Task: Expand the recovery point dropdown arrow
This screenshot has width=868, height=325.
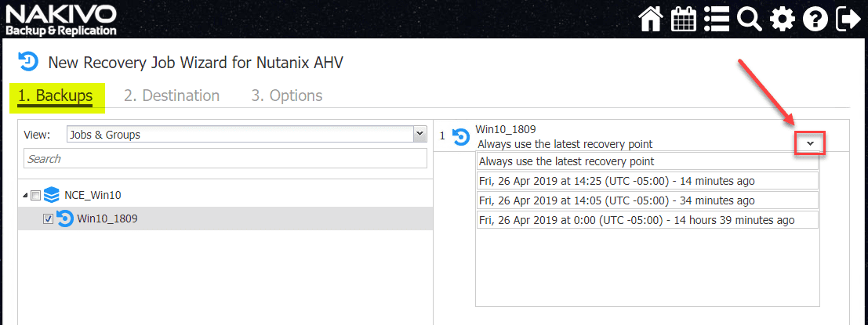Action: click(810, 143)
